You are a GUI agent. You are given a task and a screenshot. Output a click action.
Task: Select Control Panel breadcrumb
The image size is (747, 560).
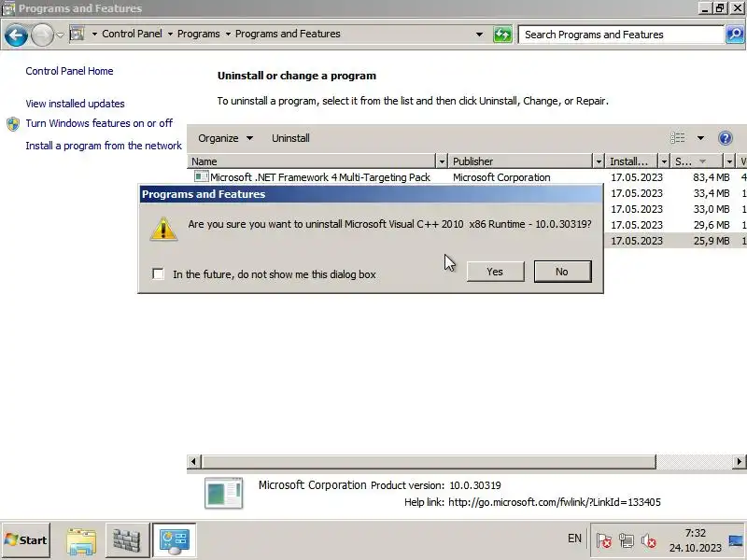(132, 34)
